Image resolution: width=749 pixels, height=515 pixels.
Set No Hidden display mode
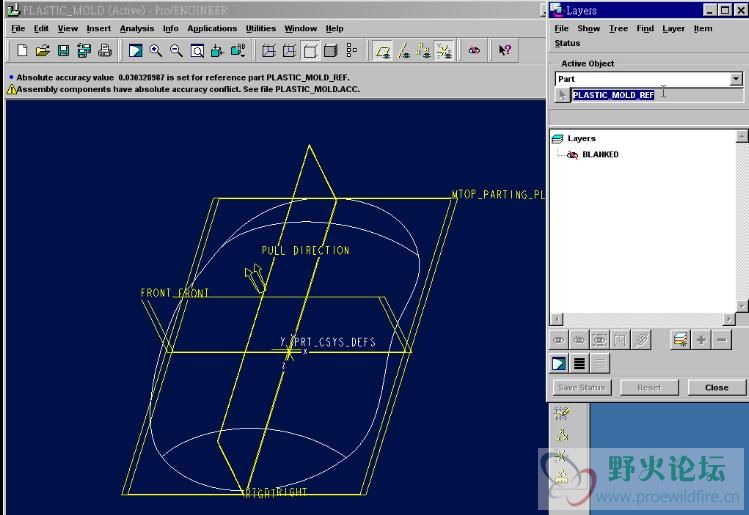[310, 50]
